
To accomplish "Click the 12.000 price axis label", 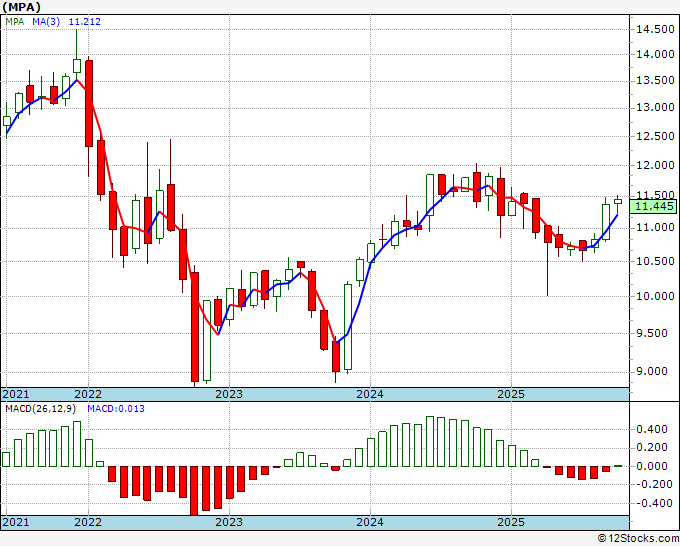I will coord(655,165).
